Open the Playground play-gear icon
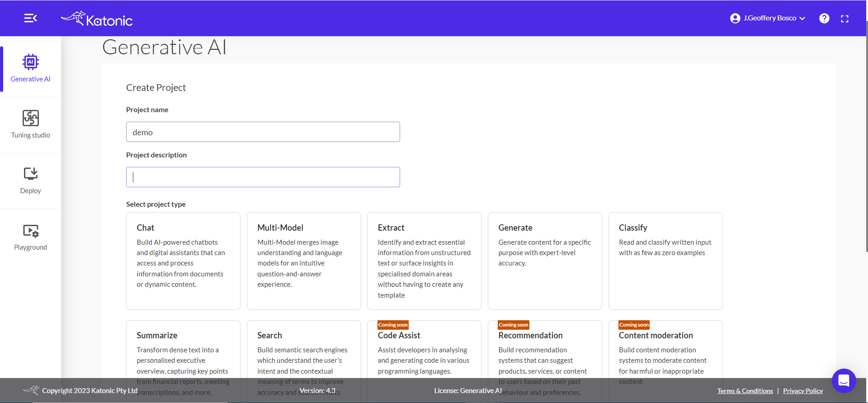Image resolution: width=868 pixels, height=403 pixels. [x=31, y=231]
